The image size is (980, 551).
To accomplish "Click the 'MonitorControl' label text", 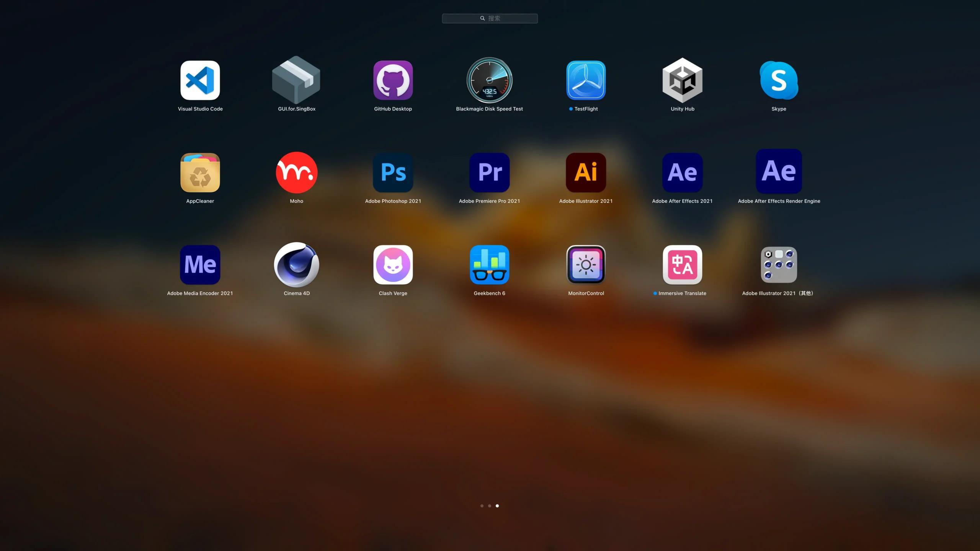I will pos(586,293).
